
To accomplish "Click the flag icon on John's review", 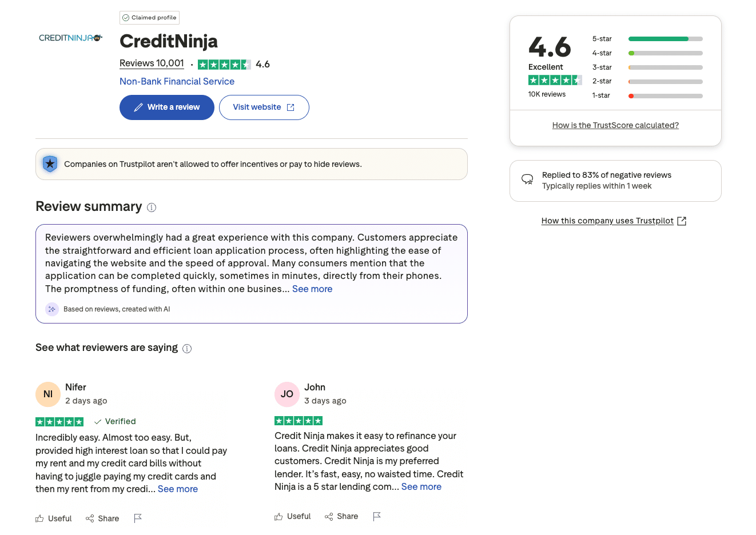I will (377, 516).
